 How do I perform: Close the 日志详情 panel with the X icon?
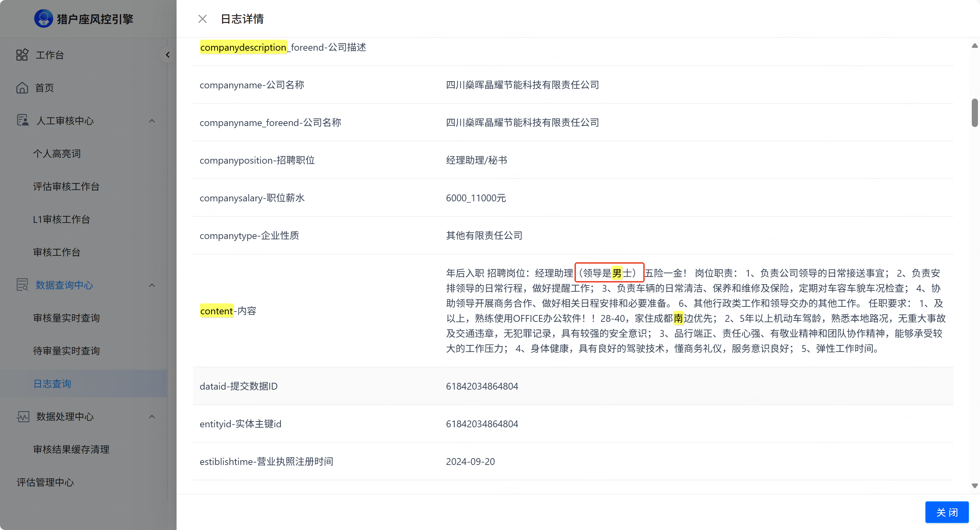tap(202, 18)
